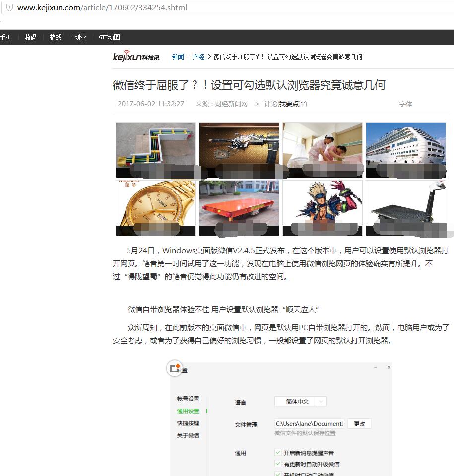This screenshot has width=454, height=476.
Task: Click the 微信文件的默认保存位置 hint text
Action: tap(305, 433)
